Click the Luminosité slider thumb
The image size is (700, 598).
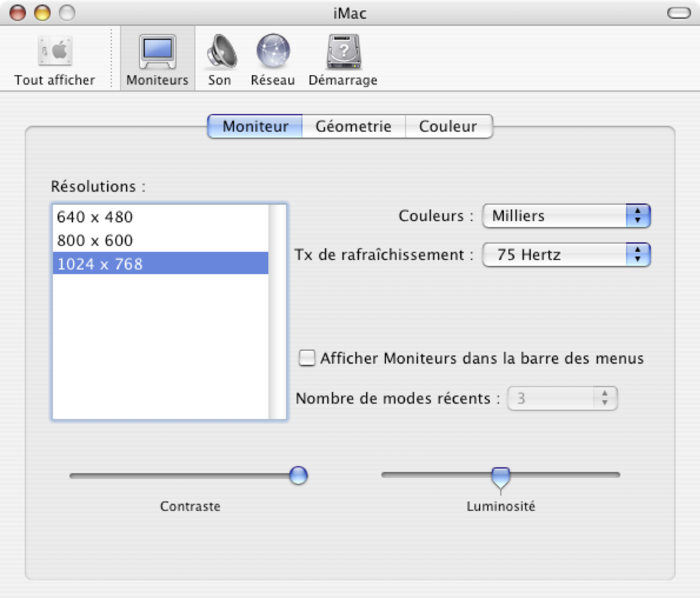tap(501, 478)
